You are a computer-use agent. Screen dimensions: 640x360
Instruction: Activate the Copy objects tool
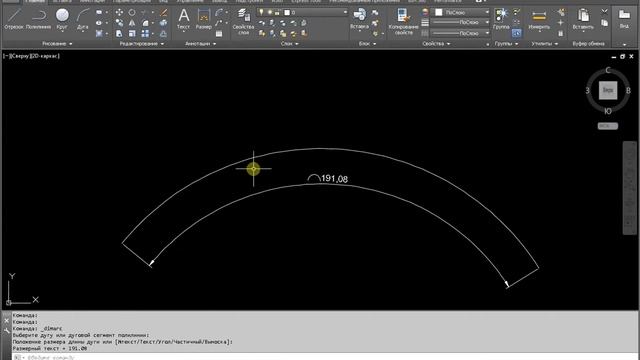[x=119, y=23]
